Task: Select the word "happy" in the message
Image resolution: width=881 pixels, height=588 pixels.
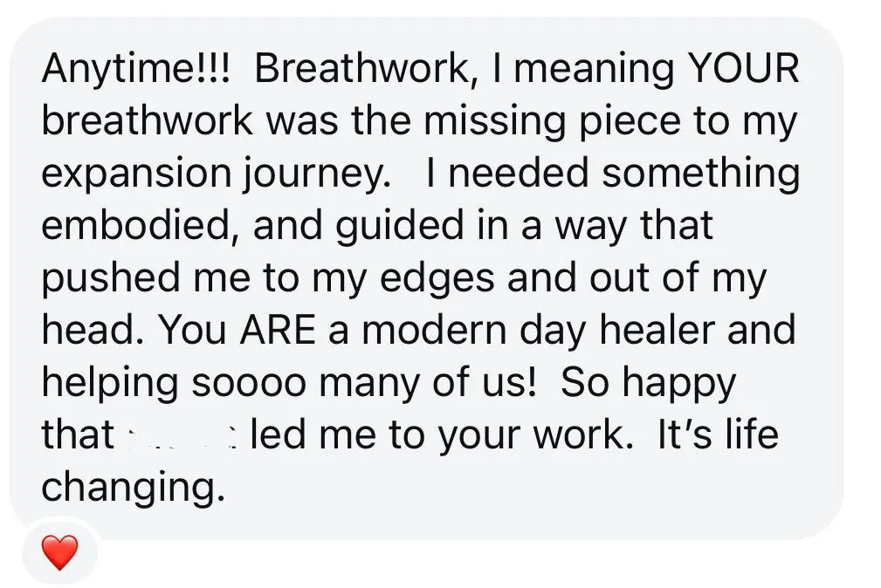Action: point(678,384)
